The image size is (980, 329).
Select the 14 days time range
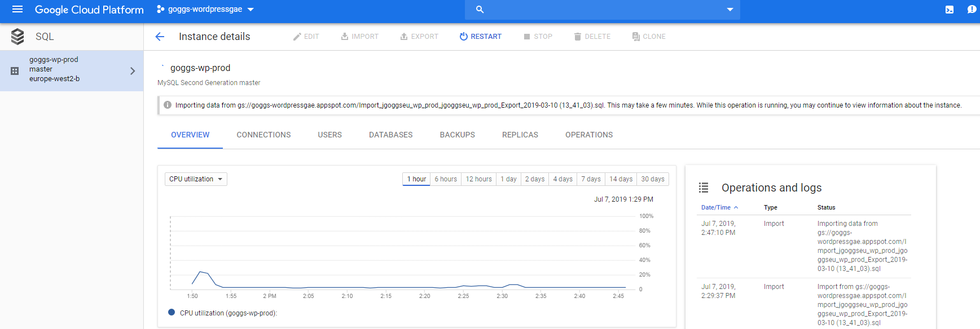click(621, 179)
